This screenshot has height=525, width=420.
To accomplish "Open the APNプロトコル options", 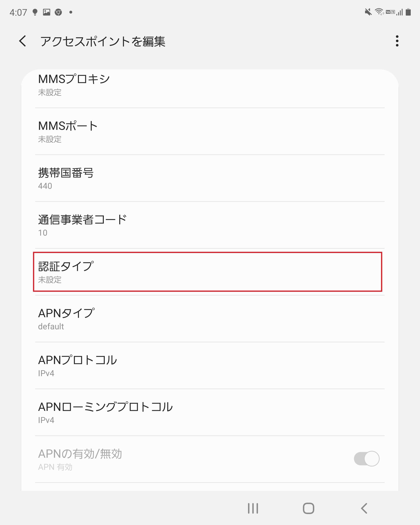I will coord(210,365).
